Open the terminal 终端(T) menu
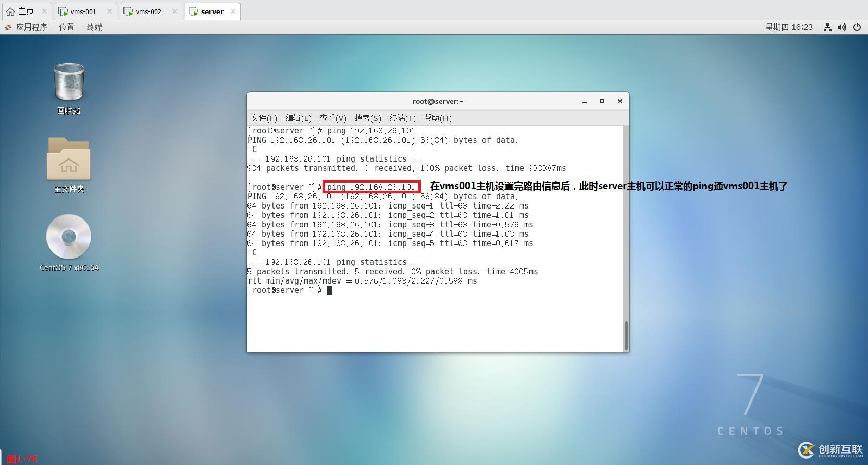The width and height of the screenshot is (868, 465). click(402, 118)
